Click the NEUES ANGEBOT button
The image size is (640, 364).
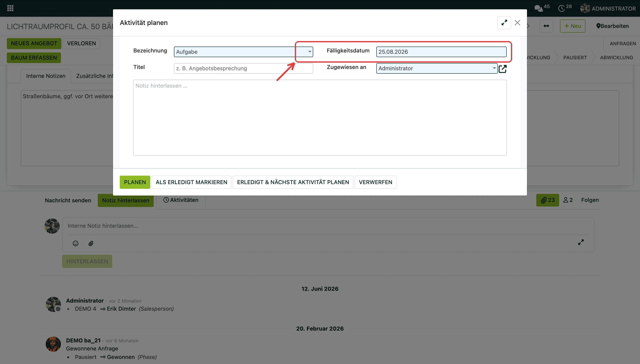click(34, 44)
